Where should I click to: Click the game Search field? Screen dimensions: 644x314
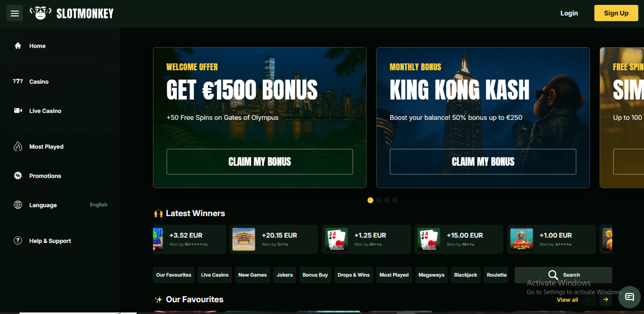click(563, 275)
